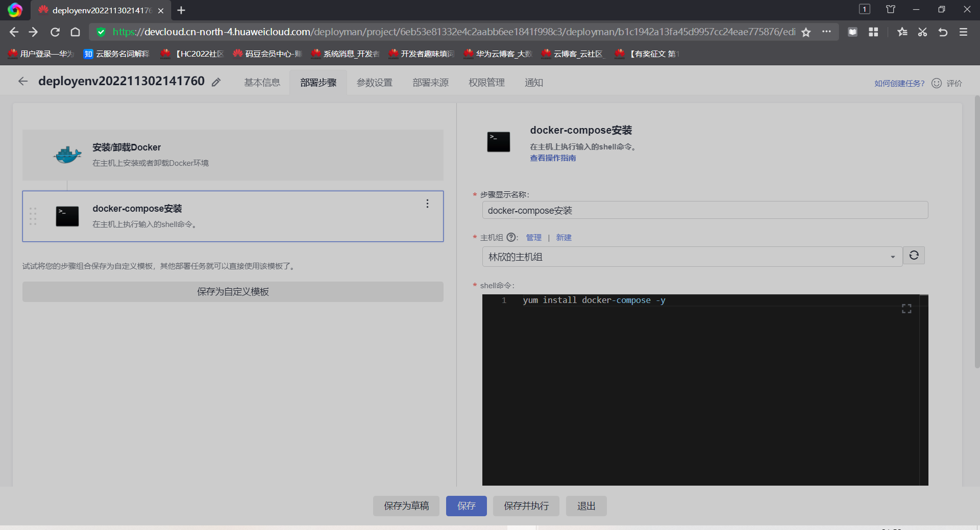The image size is (980, 530).
Task: Open the 查看操作指南 link
Action: click(x=553, y=158)
